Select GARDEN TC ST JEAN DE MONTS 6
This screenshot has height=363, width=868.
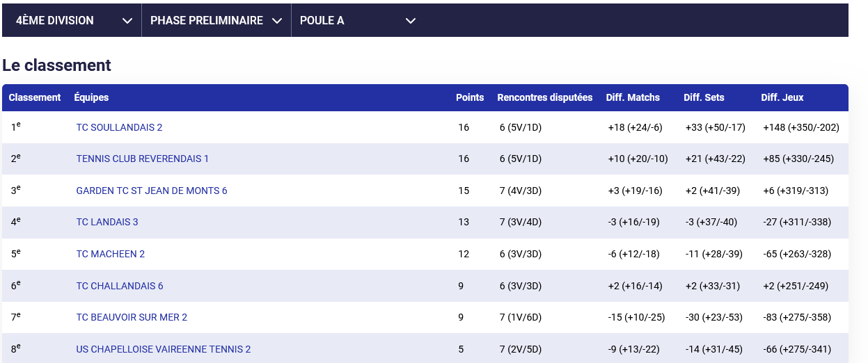tap(151, 191)
